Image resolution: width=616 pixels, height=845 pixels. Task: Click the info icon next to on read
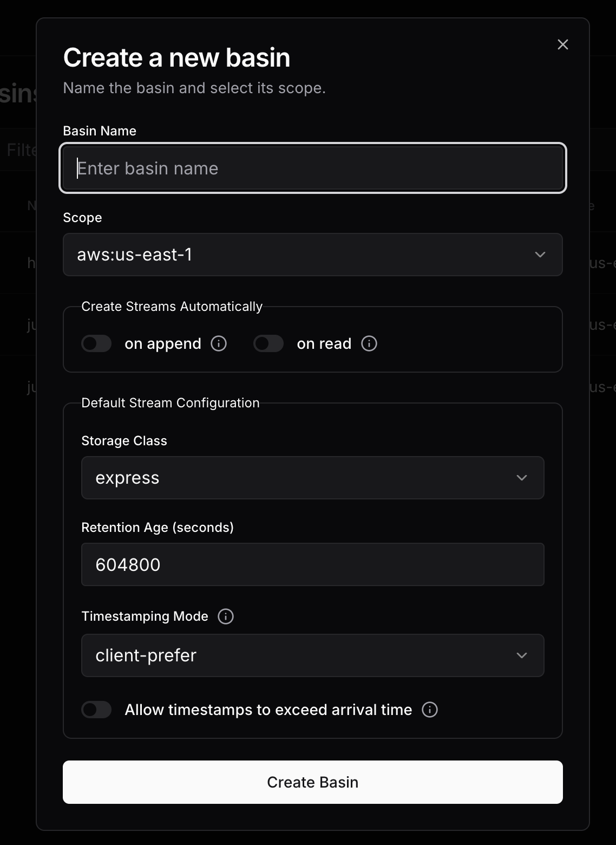369,343
